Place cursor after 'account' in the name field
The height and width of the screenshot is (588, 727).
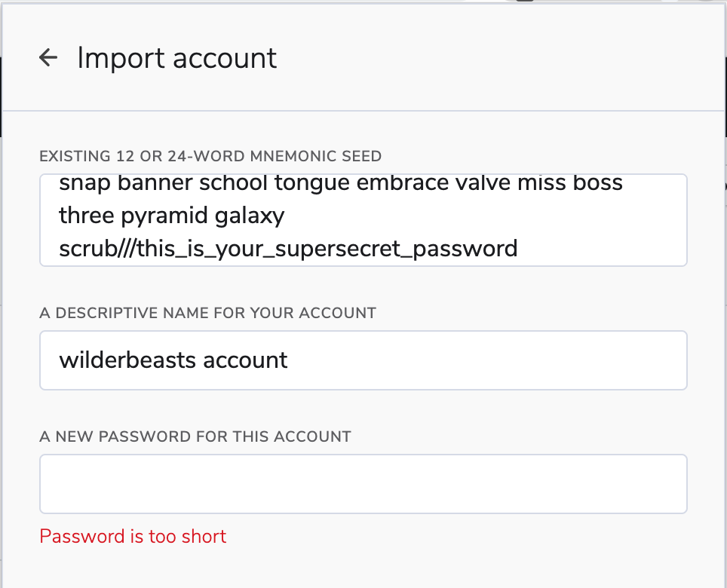pyautogui.click(x=288, y=360)
